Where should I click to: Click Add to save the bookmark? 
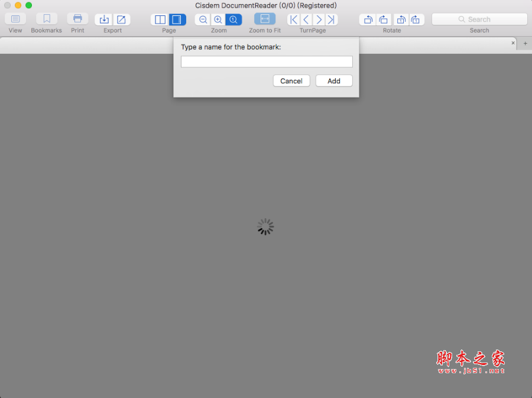coord(334,81)
